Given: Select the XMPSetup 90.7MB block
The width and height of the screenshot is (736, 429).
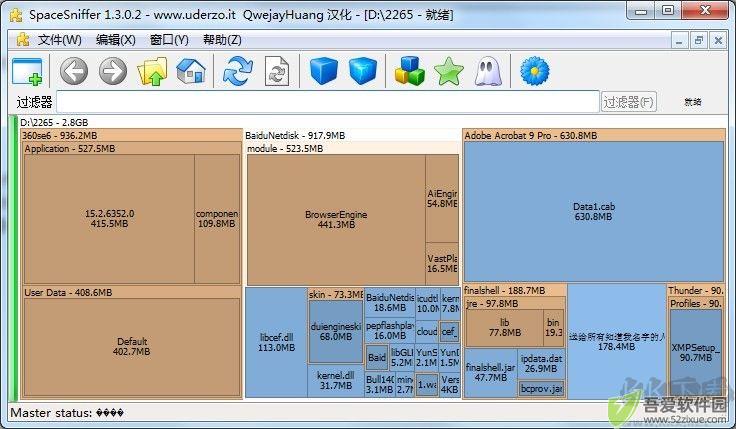Looking at the screenshot, I should coord(696,353).
